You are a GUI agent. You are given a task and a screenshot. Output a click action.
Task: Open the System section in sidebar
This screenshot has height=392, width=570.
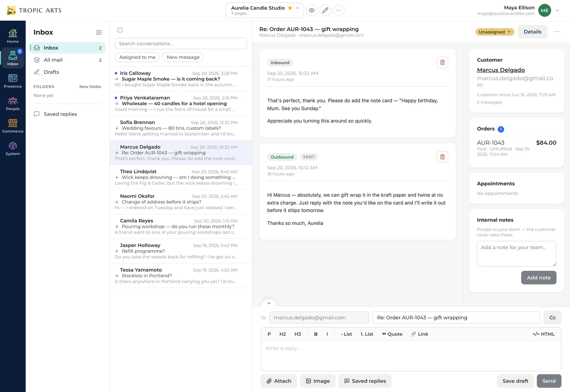tap(13, 148)
